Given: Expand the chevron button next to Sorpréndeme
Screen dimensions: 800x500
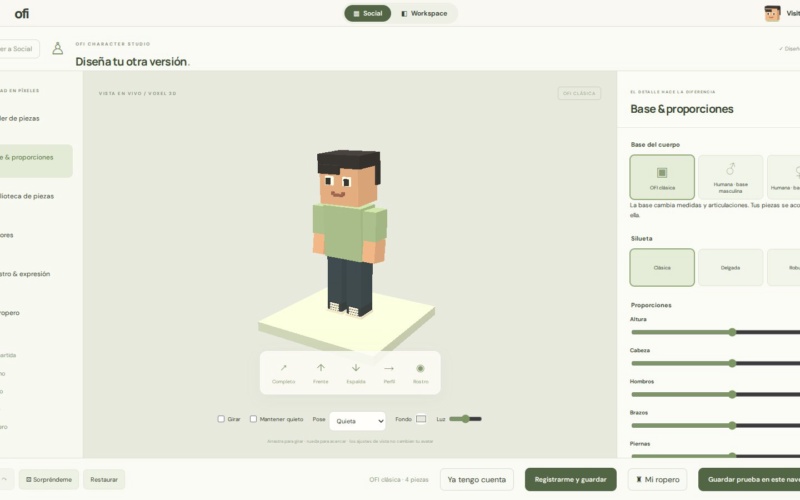Looking at the screenshot, I should pyautogui.click(x=5, y=479).
